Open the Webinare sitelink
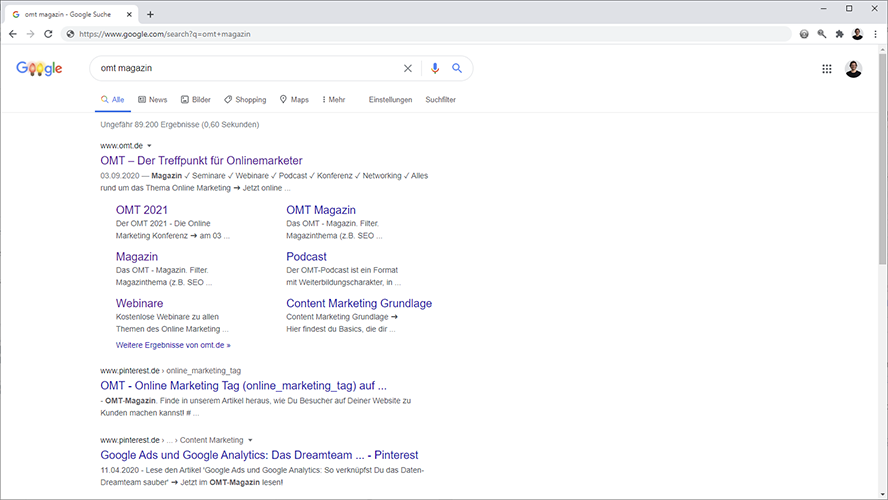This screenshot has width=888, height=500. 139,304
